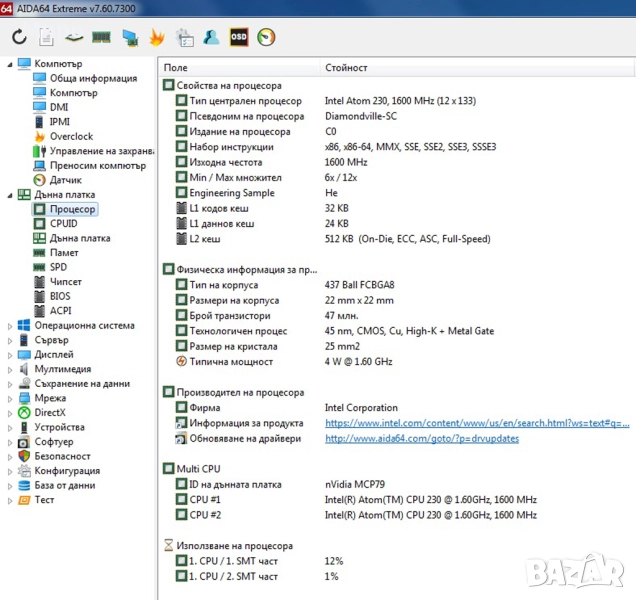
Task: Open the Датчик sensor tree item
Action: click(x=66, y=180)
